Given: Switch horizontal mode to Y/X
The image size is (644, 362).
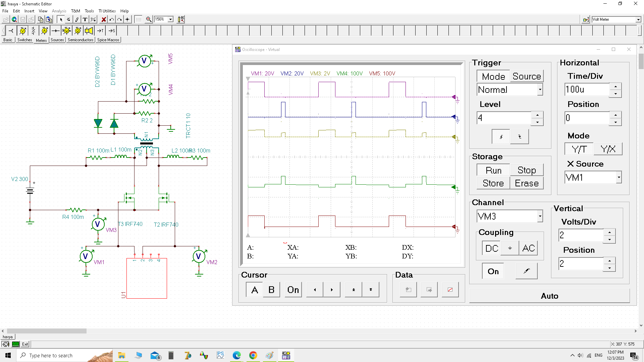Looking at the screenshot, I should (608, 149).
